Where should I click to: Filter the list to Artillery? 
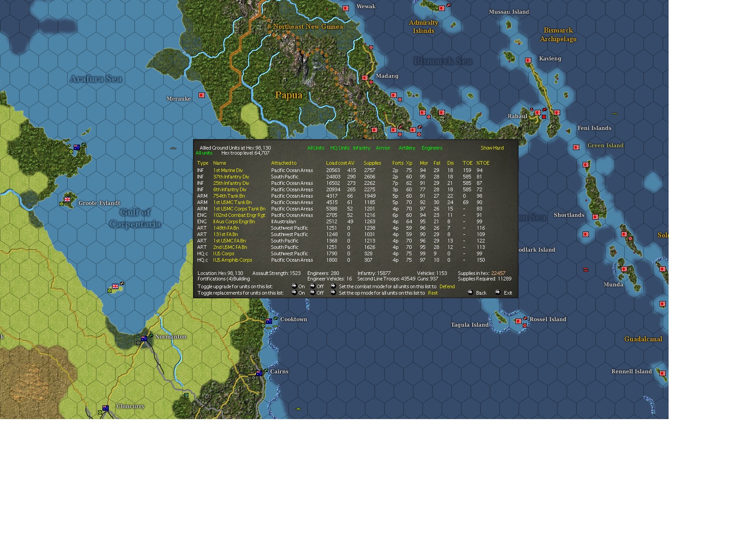(407, 148)
